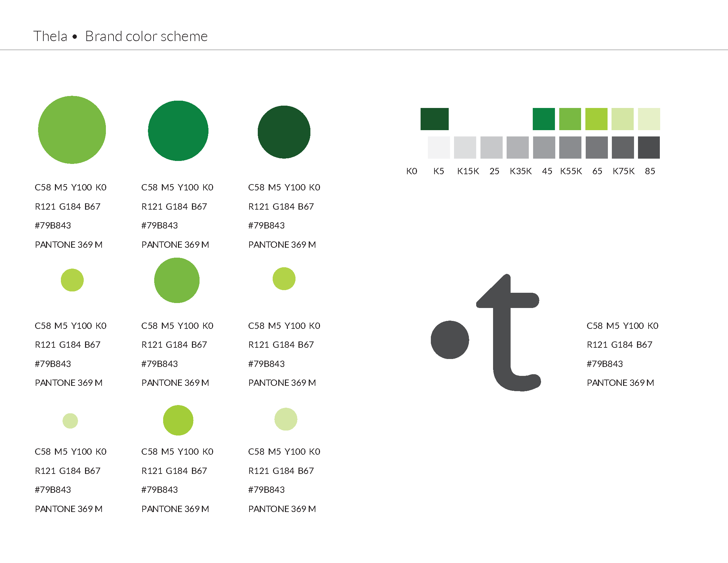This screenshot has width=728, height=563.
Task: Click PANTONE 369 M text beside logo
Action: 620,383
